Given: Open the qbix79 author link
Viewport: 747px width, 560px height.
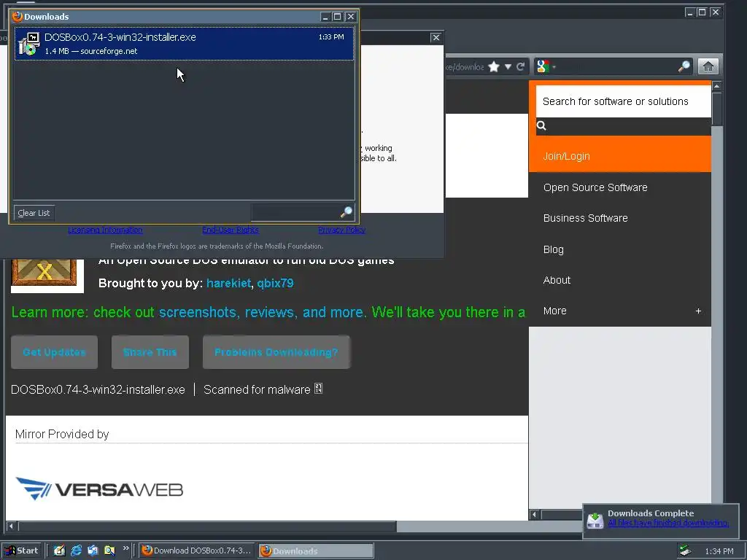Looking at the screenshot, I should pyautogui.click(x=275, y=284).
